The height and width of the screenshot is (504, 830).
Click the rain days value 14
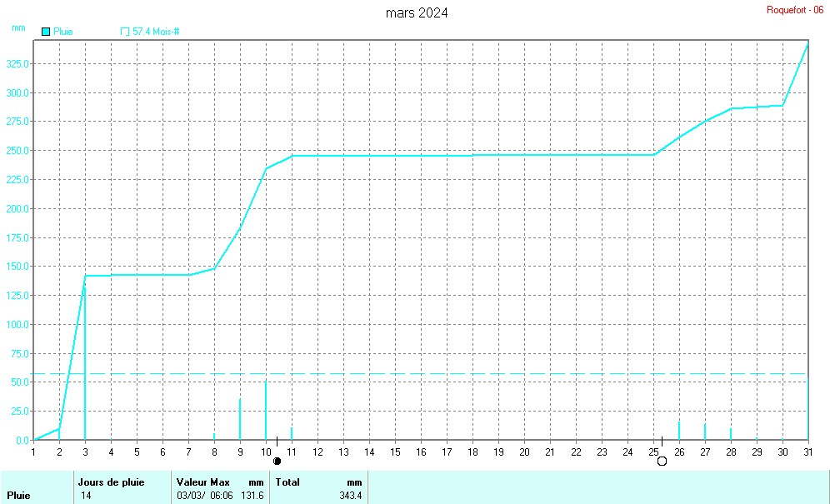click(86, 496)
